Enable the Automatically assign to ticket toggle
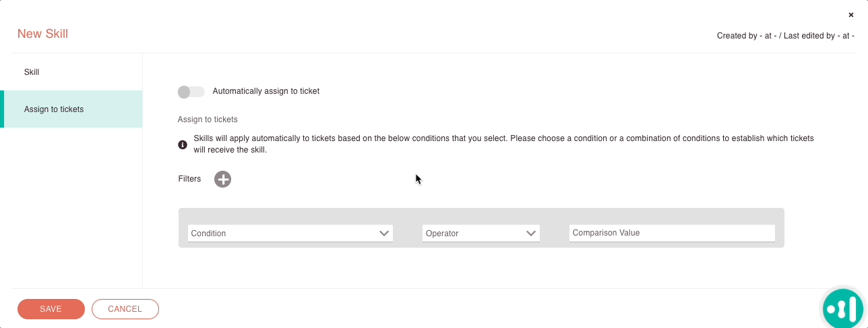Screen dimensions: 868x328 click(191, 91)
